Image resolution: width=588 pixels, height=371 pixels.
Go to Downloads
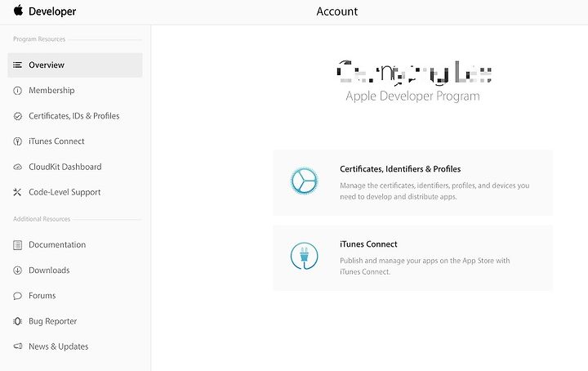tap(49, 270)
